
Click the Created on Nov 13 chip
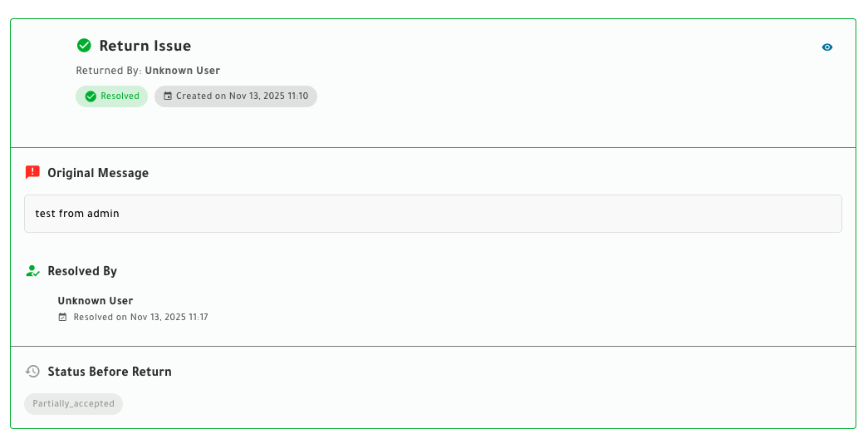[x=236, y=96]
